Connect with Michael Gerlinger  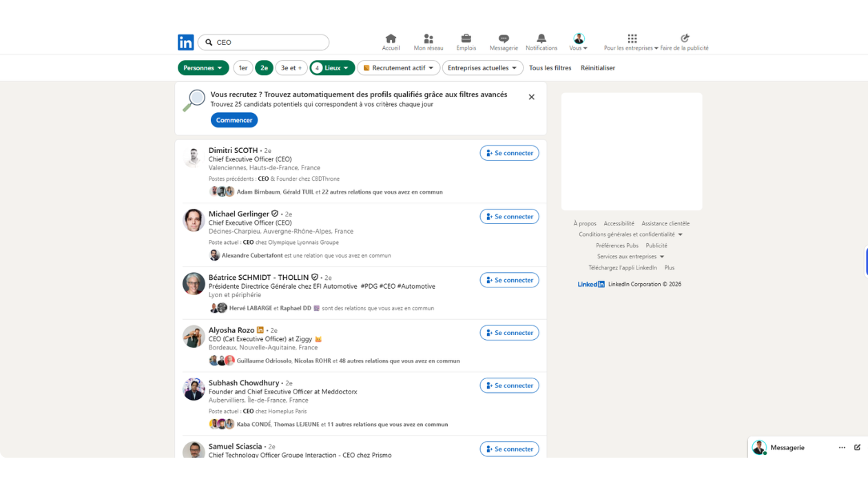[x=509, y=216]
